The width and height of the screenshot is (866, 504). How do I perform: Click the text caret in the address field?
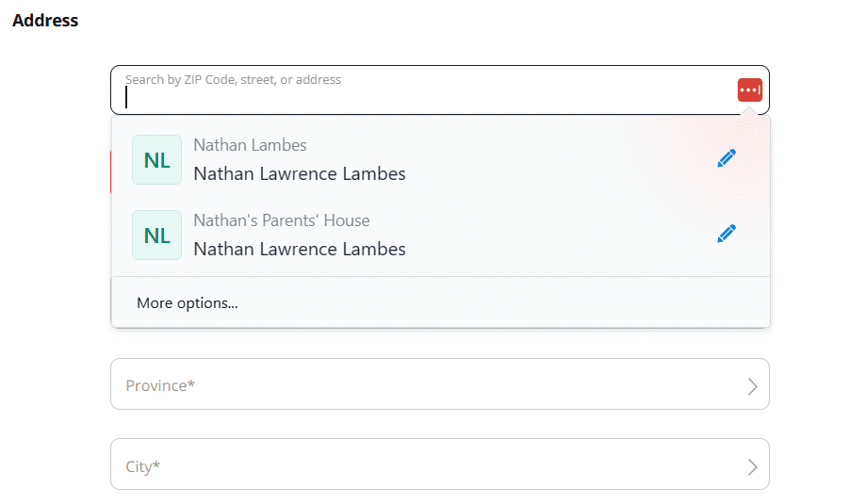pos(126,98)
